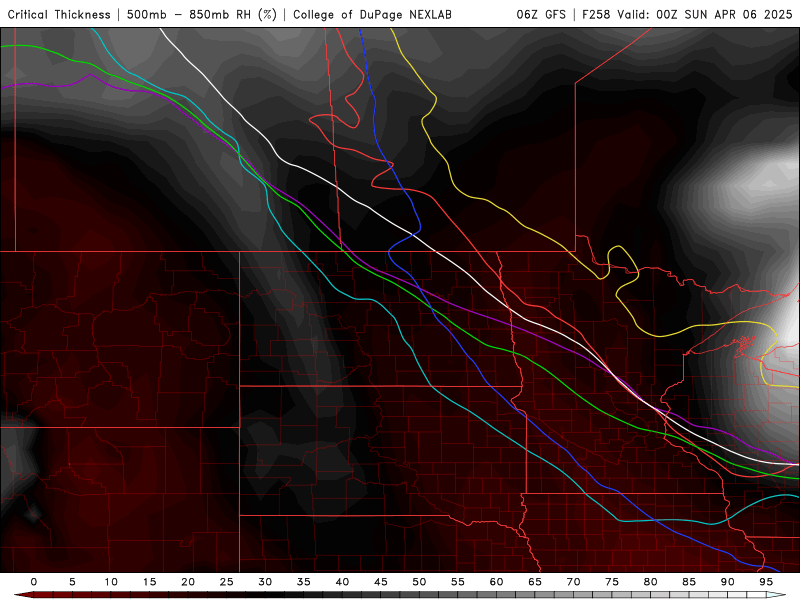
Task: Select the "95" value on the color scale
Action: point(766,582)
